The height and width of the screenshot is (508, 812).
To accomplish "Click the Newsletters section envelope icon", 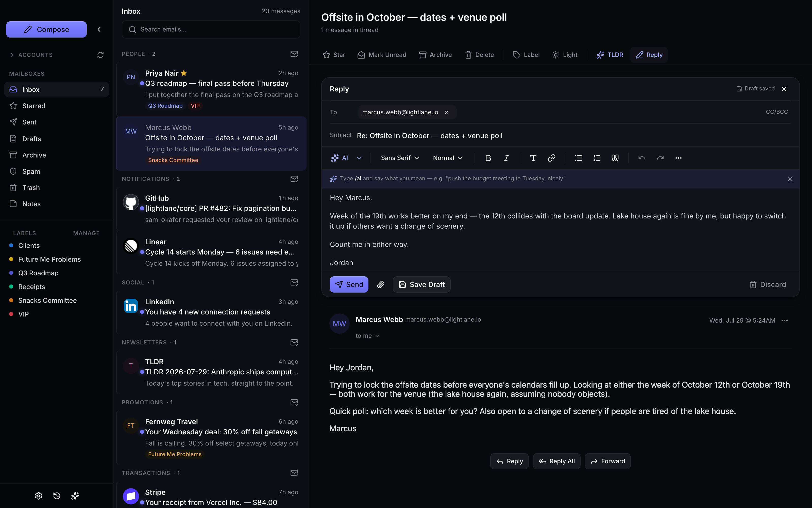I will click(294, 342).
